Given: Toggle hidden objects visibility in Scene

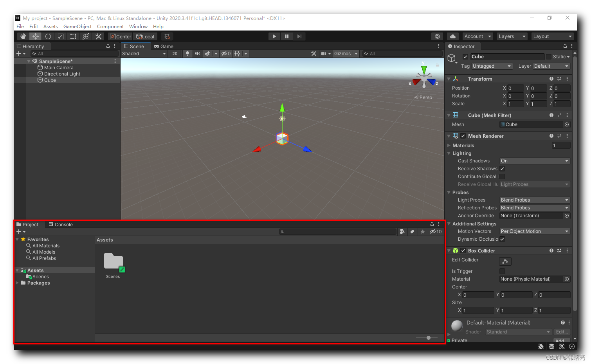Looking at the screenshot, I should coord(226,54).
